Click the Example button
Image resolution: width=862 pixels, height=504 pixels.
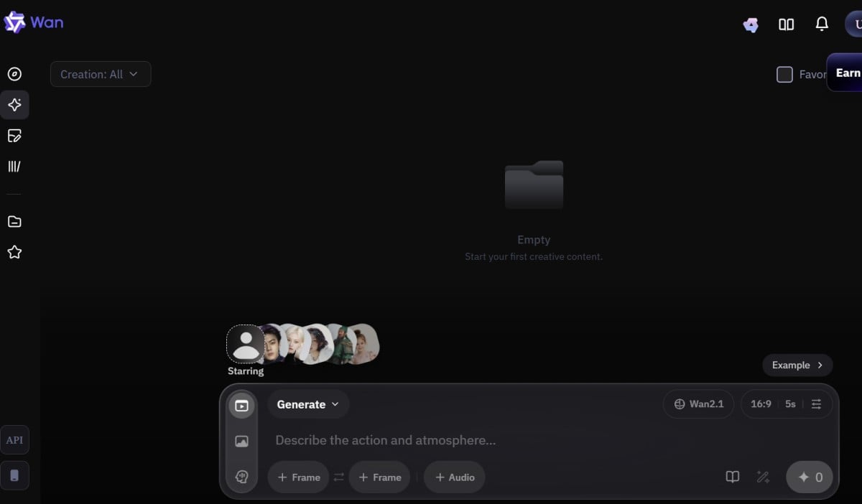797,365
